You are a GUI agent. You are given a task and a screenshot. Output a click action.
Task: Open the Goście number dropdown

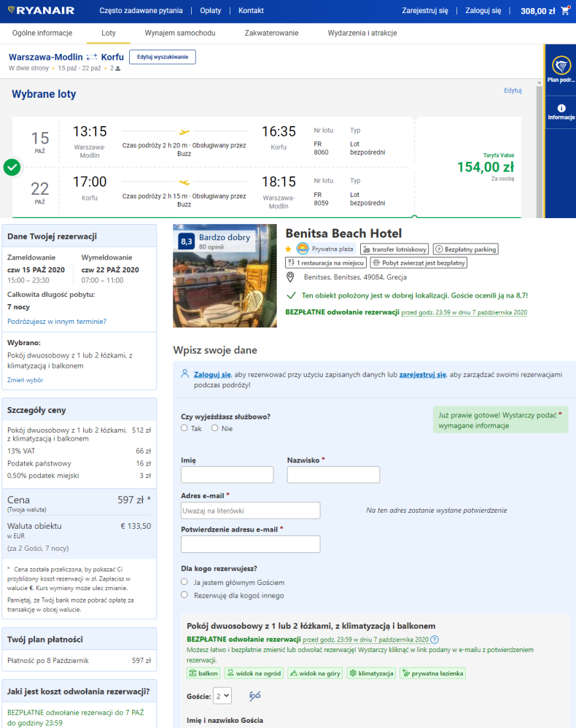pos(222,696)
